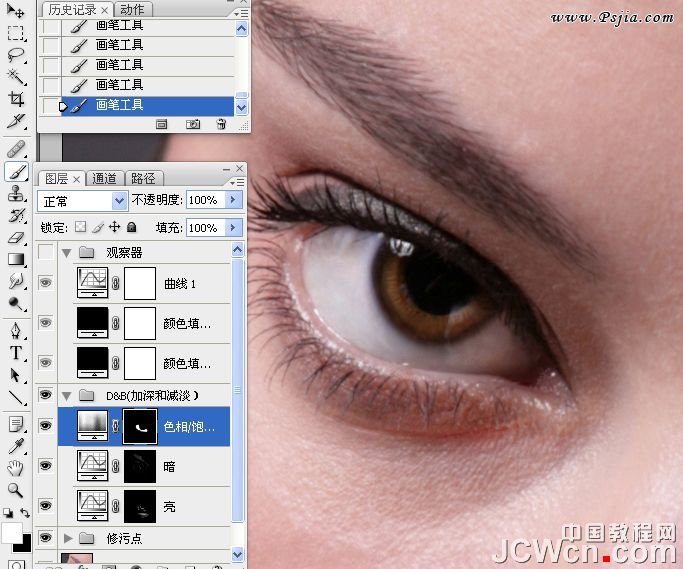Select the Gradient tool

pyautogui.click(x=16, y=259)
